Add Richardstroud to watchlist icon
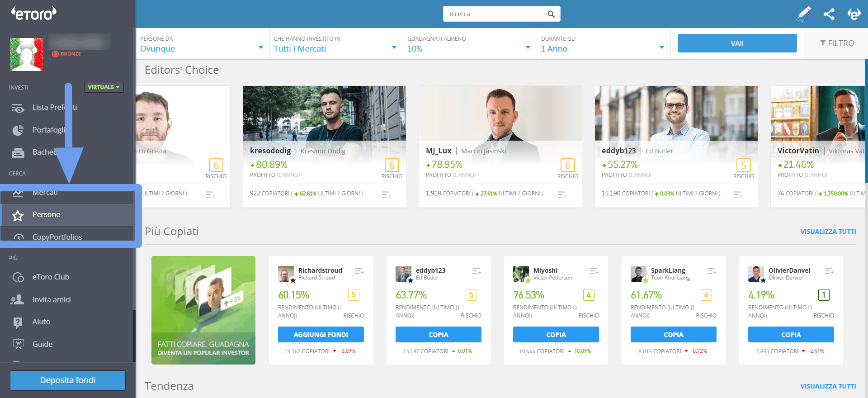 359,271
